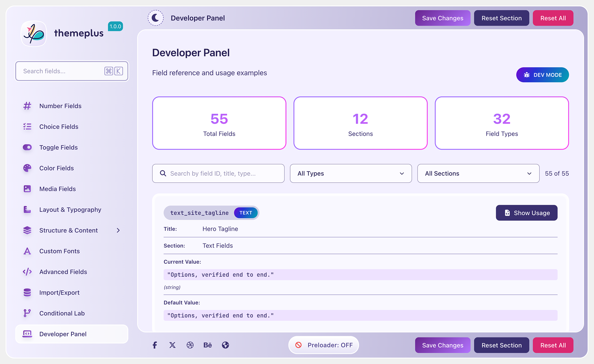
Task: Go to Advanced Fields
Action: click(72, 272)
